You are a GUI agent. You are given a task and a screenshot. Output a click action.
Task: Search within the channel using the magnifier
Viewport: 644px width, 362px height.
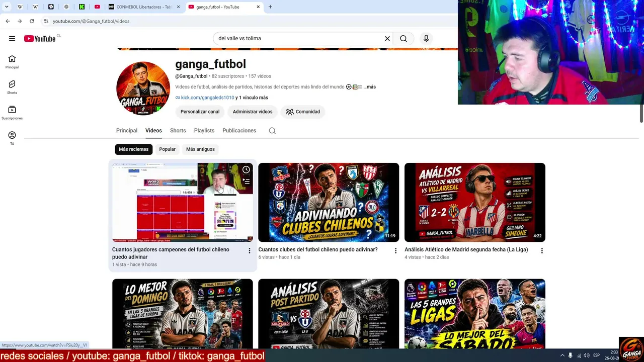click(x=272, y=131)
